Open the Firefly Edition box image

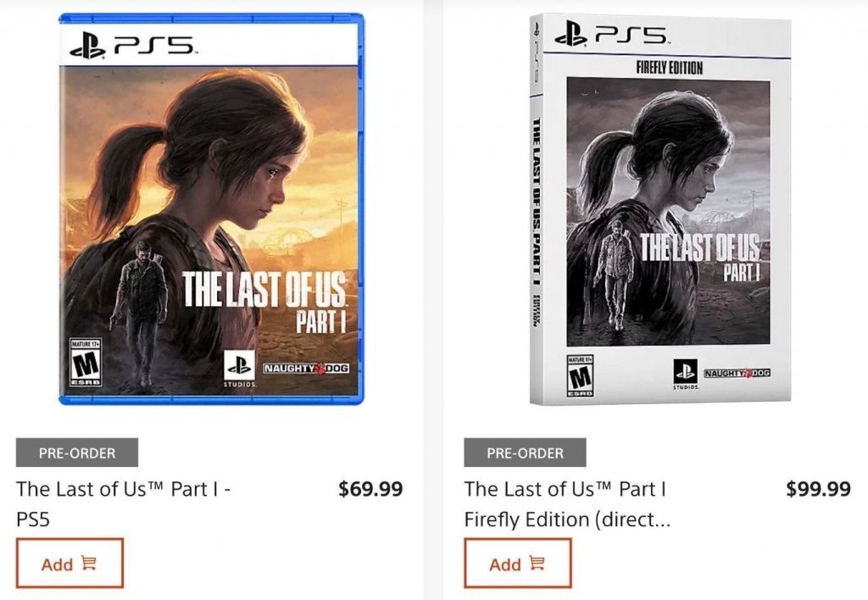click(x=659, y=209)
